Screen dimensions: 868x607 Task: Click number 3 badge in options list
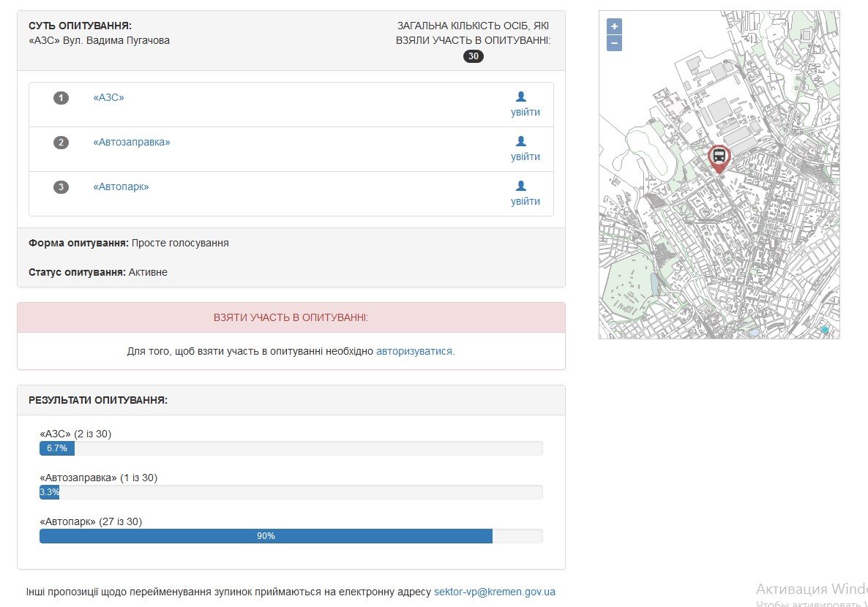61,187
